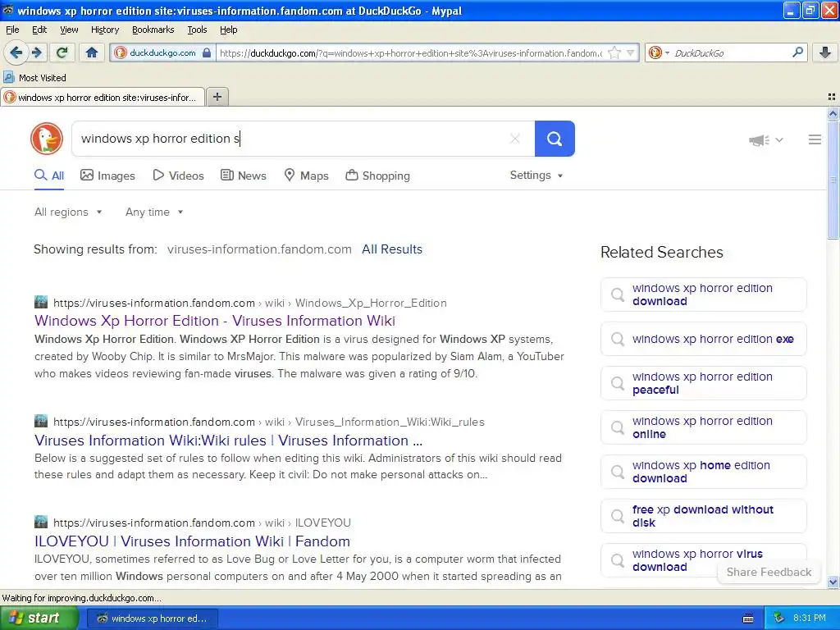Search related: horror edition online
The width and height of the screenshot is (840, 630).
[x=703, y=427]
